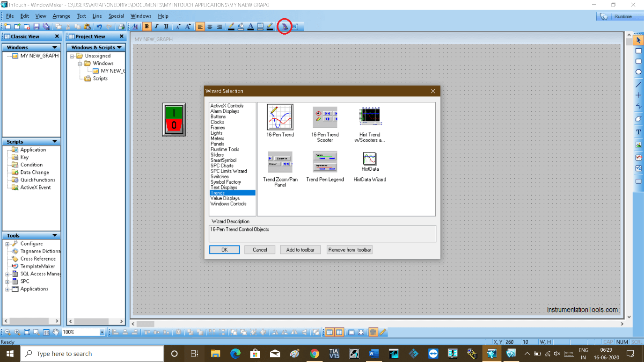
Task: Open the Scripts panel header dropdown
Action: [55, 141]
